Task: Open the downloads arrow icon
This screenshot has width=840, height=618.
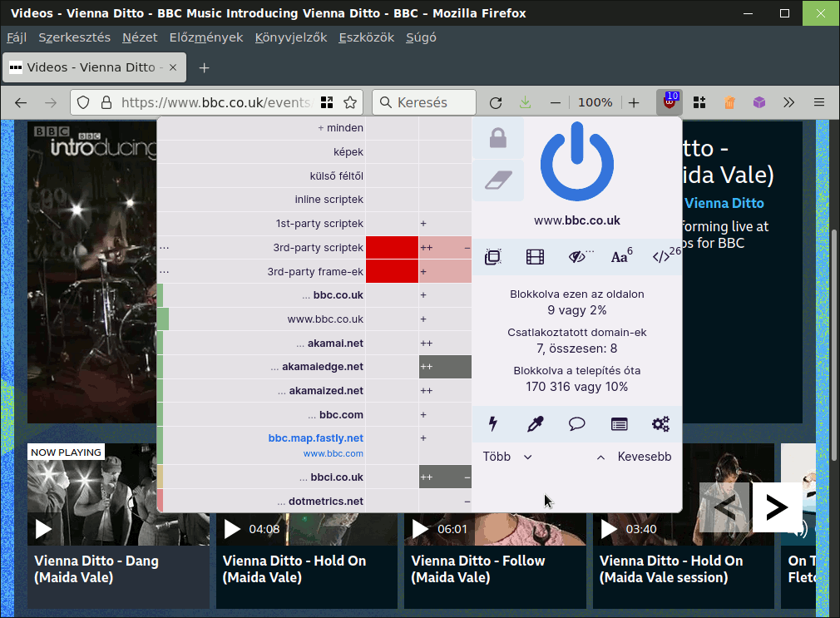Action: (525, 102)
